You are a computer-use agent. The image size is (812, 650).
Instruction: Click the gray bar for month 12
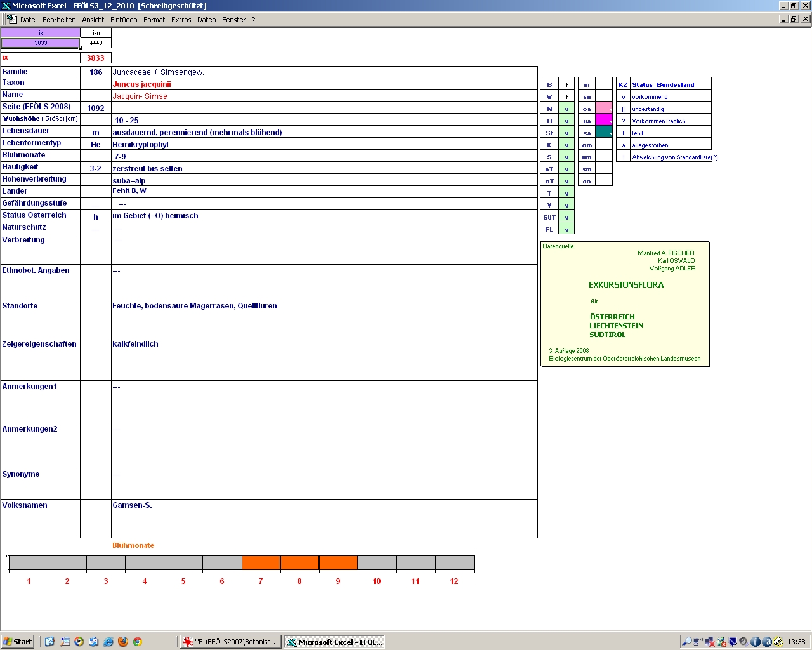(x=454, y=562)
